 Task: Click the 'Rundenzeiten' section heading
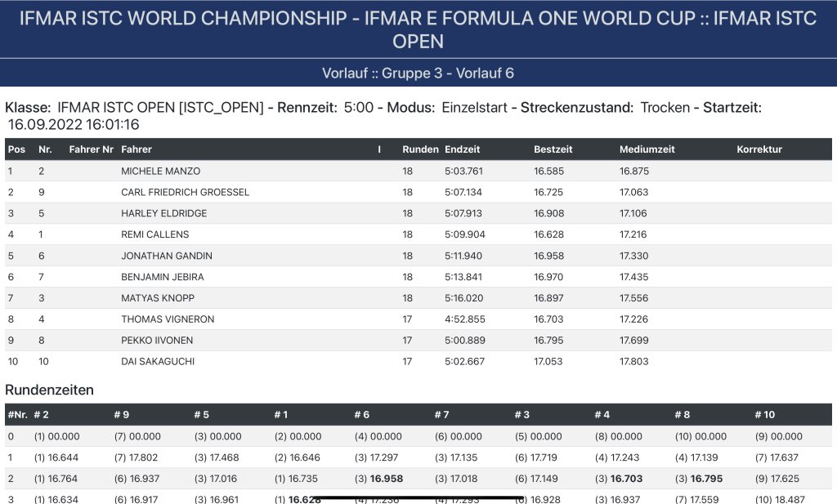[x=49, y=390]
